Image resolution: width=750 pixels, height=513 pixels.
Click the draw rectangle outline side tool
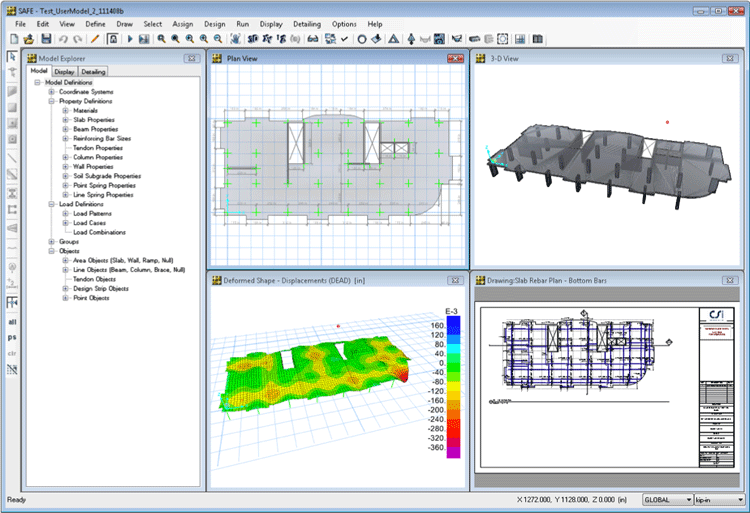(12, 210)
